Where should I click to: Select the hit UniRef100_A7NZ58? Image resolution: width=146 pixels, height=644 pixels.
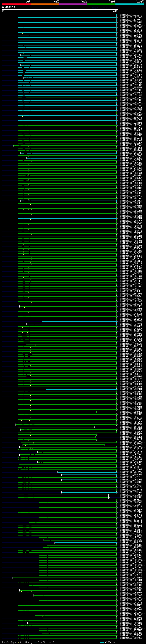click(x=131, y=158)
